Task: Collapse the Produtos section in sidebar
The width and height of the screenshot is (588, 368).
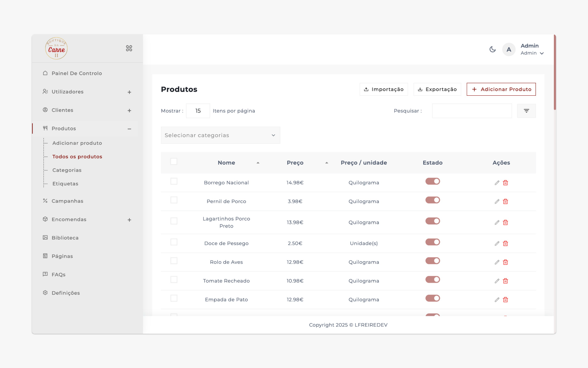Action: pyautogui.click(x=130, y=128)
